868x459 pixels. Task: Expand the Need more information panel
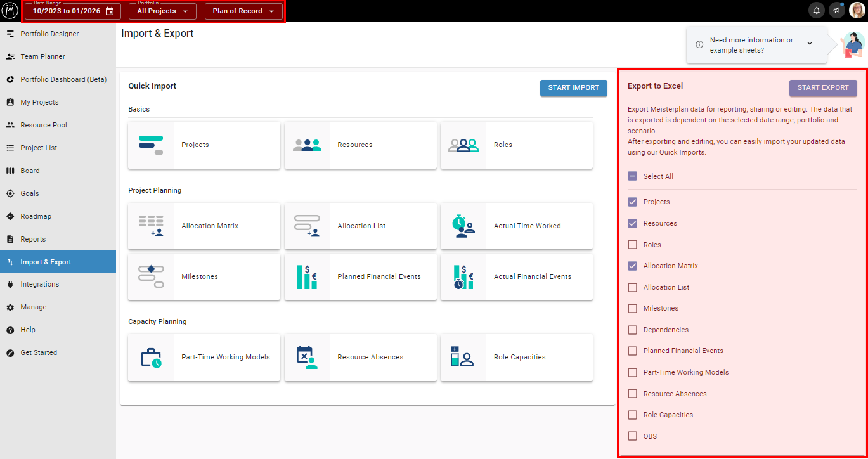810,44
